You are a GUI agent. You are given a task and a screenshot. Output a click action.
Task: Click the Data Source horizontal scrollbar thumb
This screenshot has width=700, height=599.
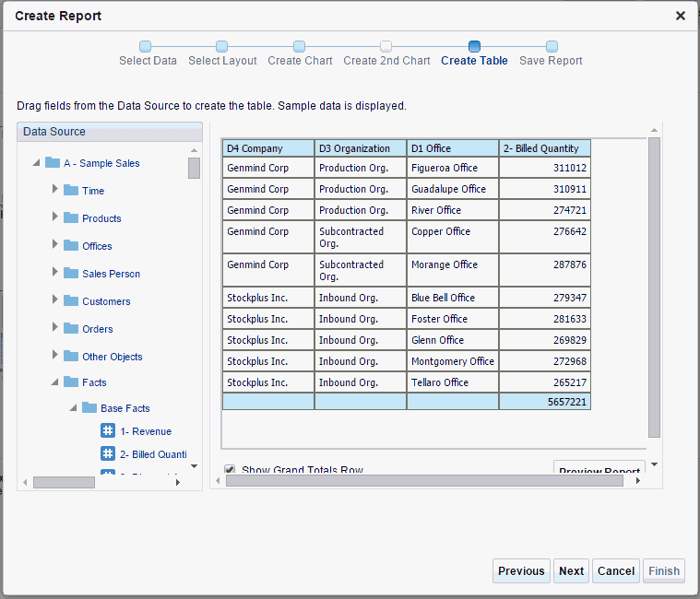[x=64, y=481]
